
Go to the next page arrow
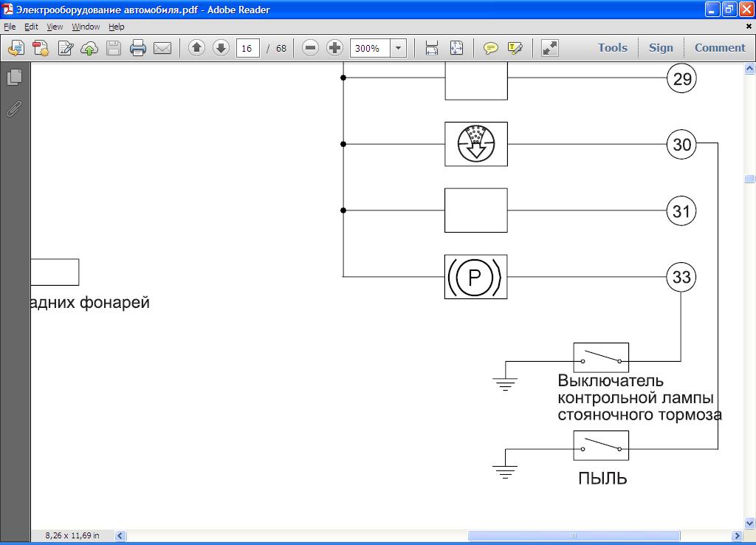(221, 48)
